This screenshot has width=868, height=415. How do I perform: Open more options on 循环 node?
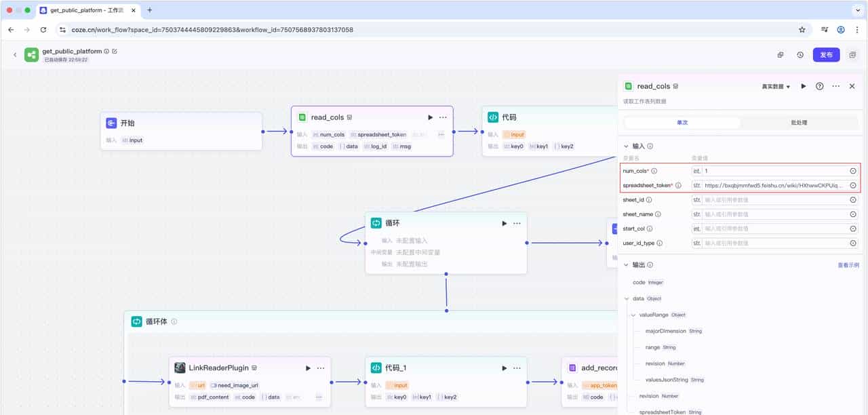pos(517,223)
